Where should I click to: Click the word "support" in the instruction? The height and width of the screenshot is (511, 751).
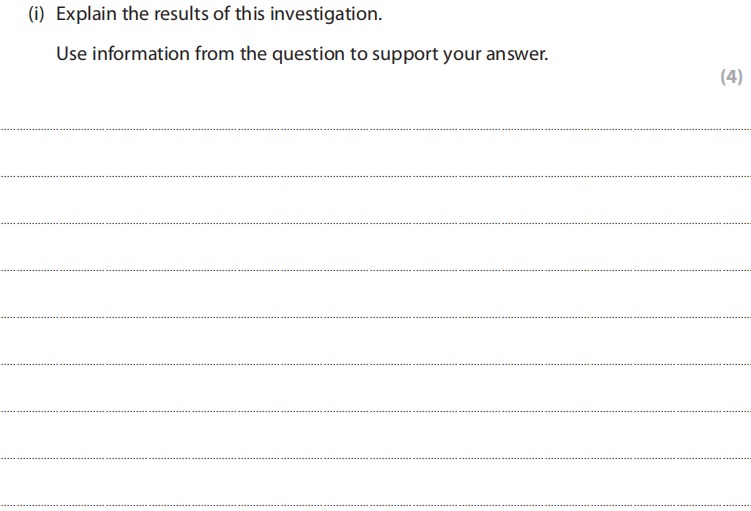pos(403,54)
